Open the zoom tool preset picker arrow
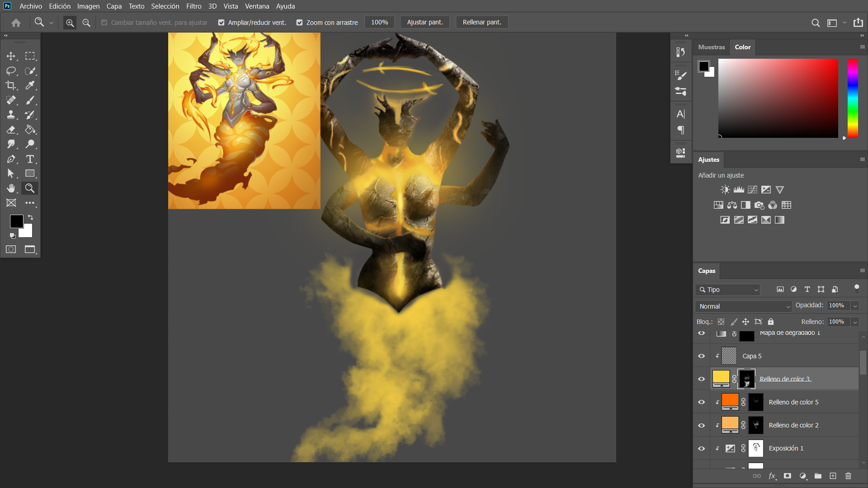The height and width of the screenshot is (488, 868). pos(51,23)
